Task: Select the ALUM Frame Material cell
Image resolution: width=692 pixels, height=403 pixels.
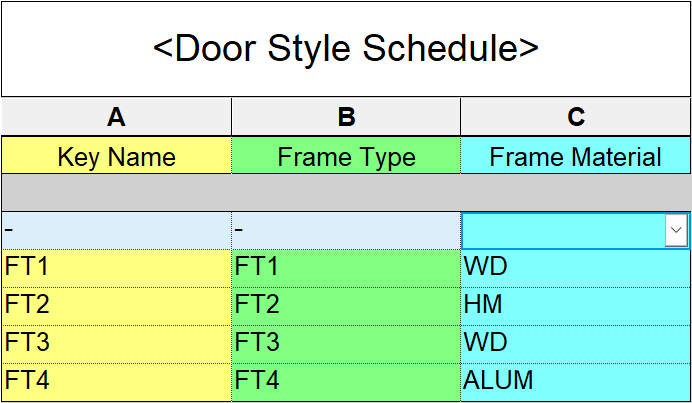Action: pos(576,380)
